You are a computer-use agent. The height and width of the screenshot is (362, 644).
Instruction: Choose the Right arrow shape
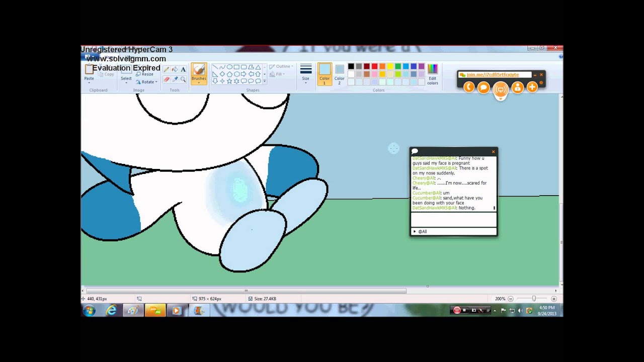(244, 74)
